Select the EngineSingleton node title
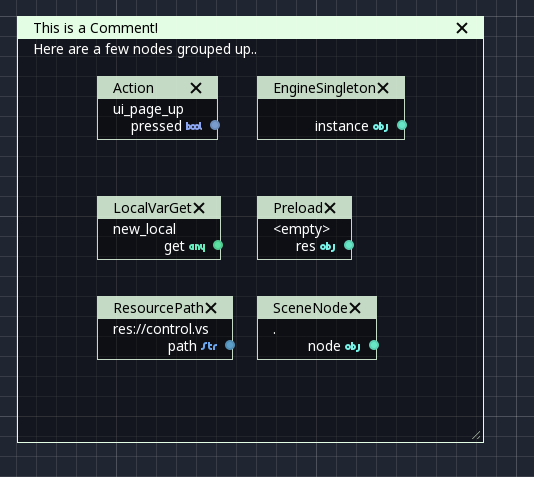Image resolution: width=534 pixels, height=477 pixels. click(325, 88)
